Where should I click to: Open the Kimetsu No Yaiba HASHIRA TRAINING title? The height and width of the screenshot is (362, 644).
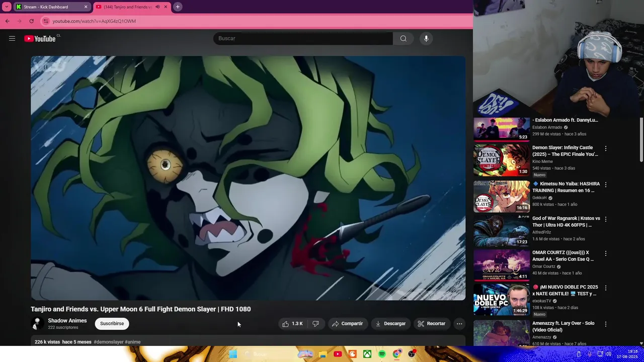tap(566, 187)
